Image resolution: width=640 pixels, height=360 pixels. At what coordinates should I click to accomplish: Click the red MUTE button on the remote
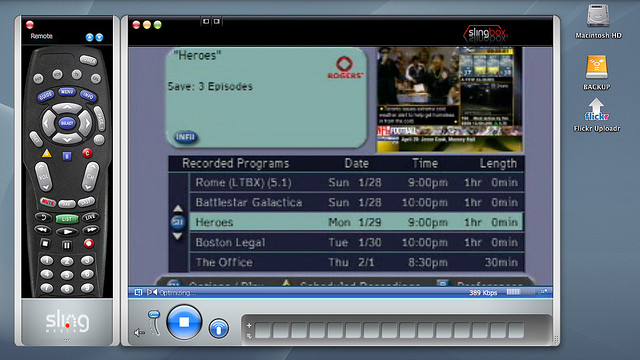coord(47,202)
